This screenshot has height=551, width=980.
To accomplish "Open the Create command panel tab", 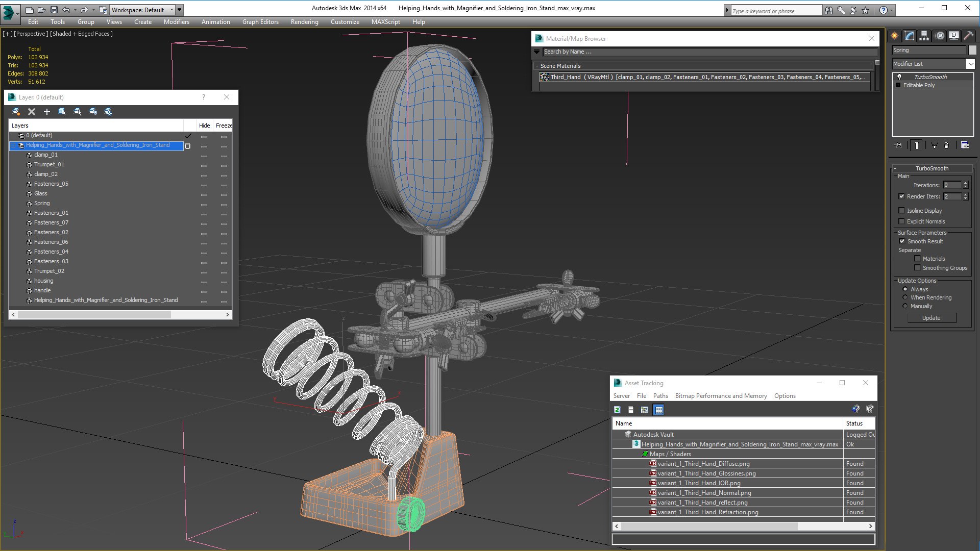I will click(x=895, y=36).
